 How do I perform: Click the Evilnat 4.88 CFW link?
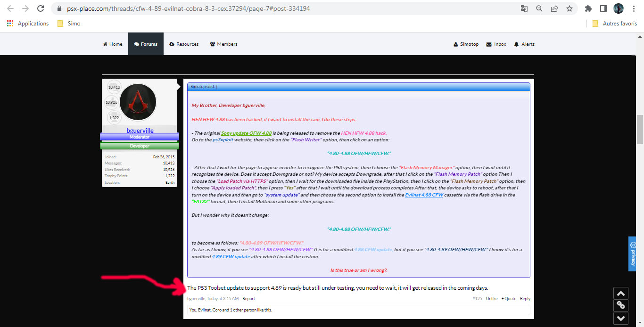pyautogui.click(x=424, y=195)
